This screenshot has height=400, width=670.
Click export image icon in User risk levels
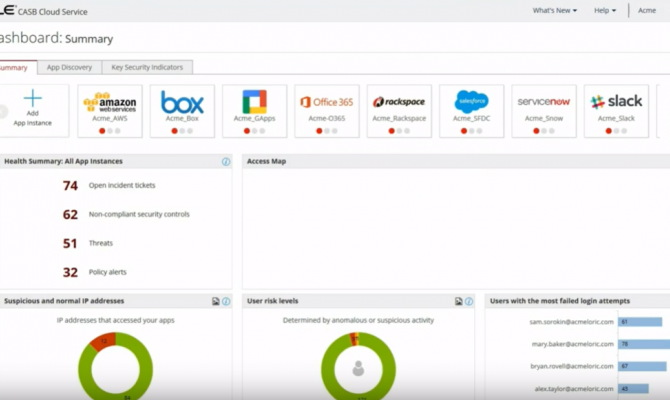point(458,301)
